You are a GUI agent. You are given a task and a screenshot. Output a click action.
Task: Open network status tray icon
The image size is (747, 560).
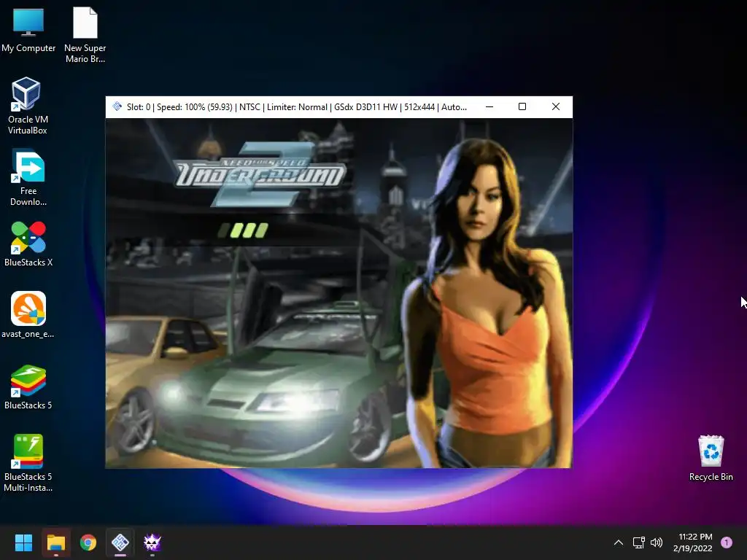638,542
